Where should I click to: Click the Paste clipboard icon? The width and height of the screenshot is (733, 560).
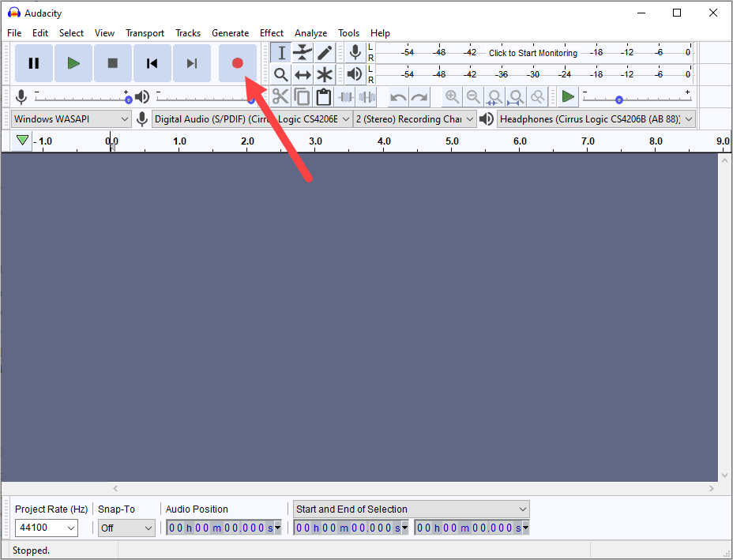[324, 97]
